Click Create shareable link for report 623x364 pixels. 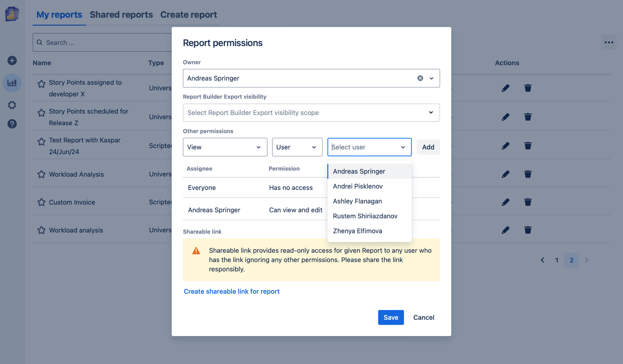click(x=231, y=291)
